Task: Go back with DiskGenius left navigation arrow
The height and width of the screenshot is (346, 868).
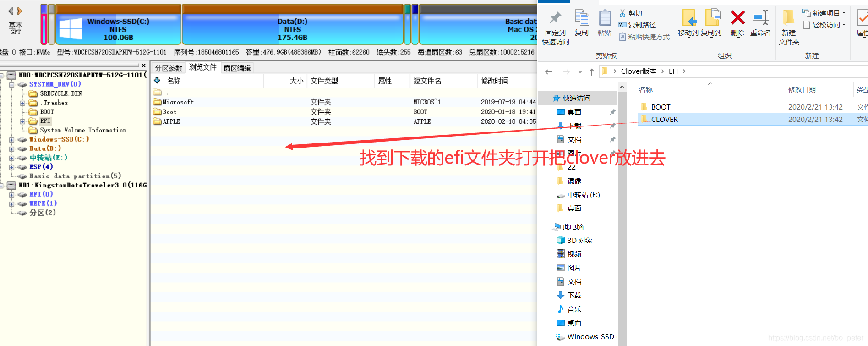Action: click(x=11, y=11)
